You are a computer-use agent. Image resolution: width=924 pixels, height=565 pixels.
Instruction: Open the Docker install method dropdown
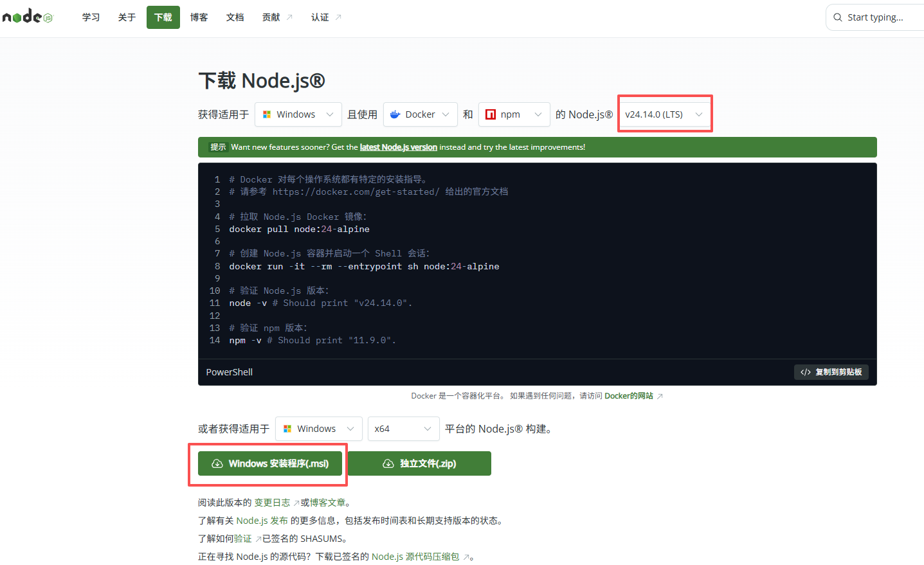[421, 114]
